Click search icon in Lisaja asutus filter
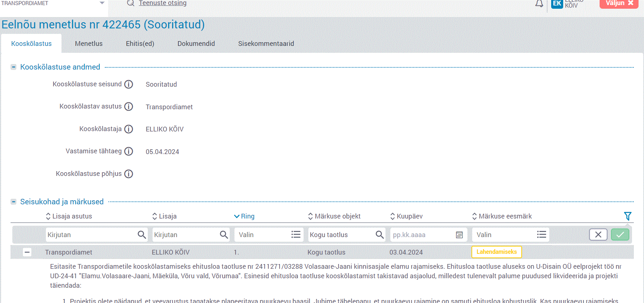Viewport: 644px width, 303px height. pyautogui.click(x=142, y=235)
